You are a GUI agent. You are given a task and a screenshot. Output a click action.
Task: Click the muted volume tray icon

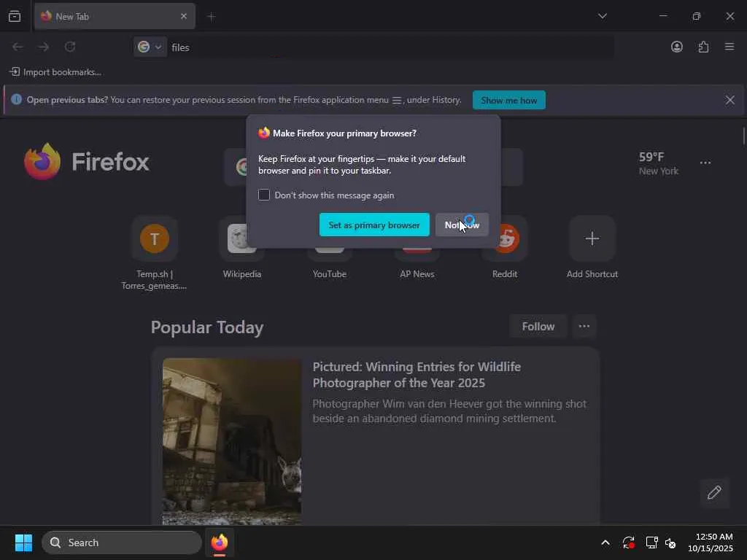(670, 542)
